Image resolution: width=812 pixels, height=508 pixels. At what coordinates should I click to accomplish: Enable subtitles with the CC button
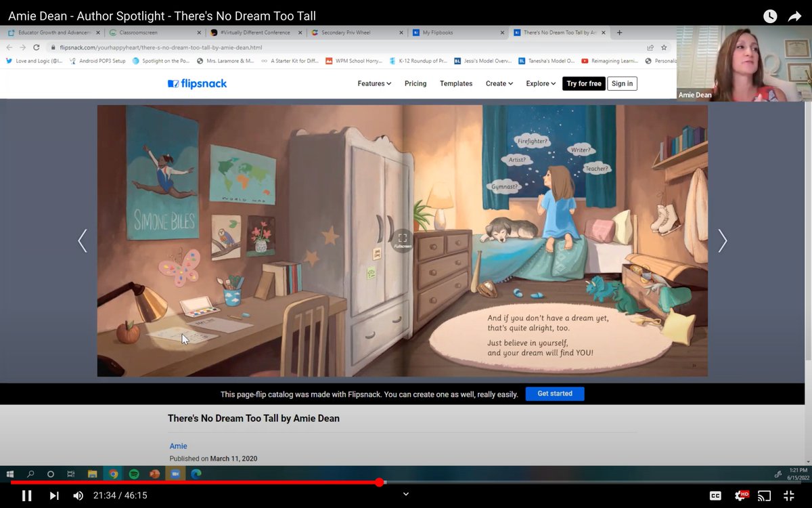(717, 495)
